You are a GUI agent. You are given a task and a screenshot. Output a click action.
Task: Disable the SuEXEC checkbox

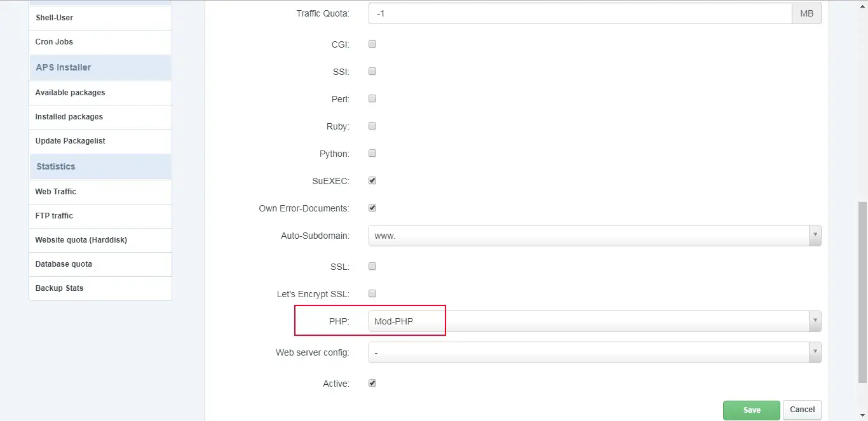(372, 180)
